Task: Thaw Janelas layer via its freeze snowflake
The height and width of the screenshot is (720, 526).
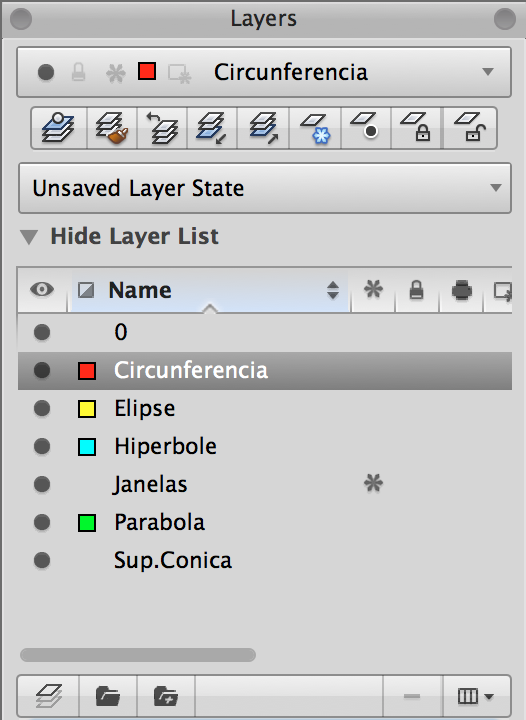Action: (373, 484)
